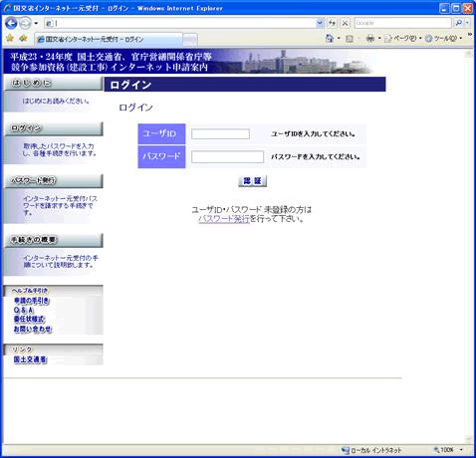Open the 国土交通省 link
Screen dimensions: 476x458
(30, 359)
